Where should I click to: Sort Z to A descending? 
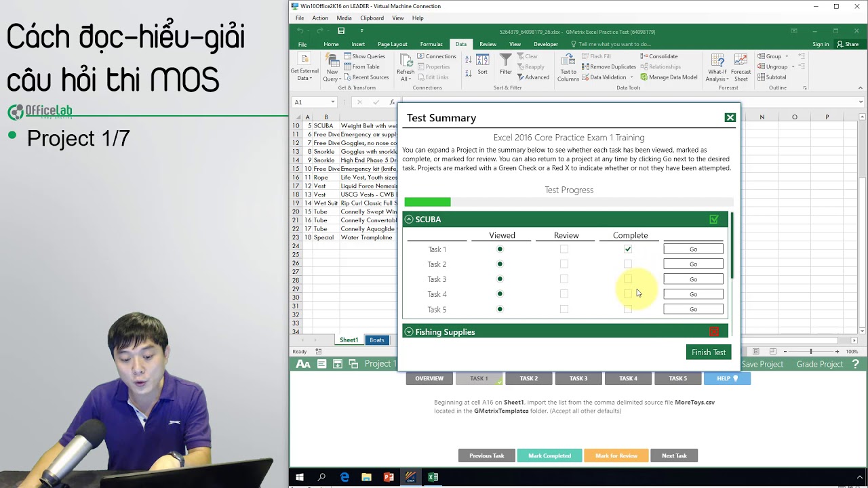click(468, 72)
